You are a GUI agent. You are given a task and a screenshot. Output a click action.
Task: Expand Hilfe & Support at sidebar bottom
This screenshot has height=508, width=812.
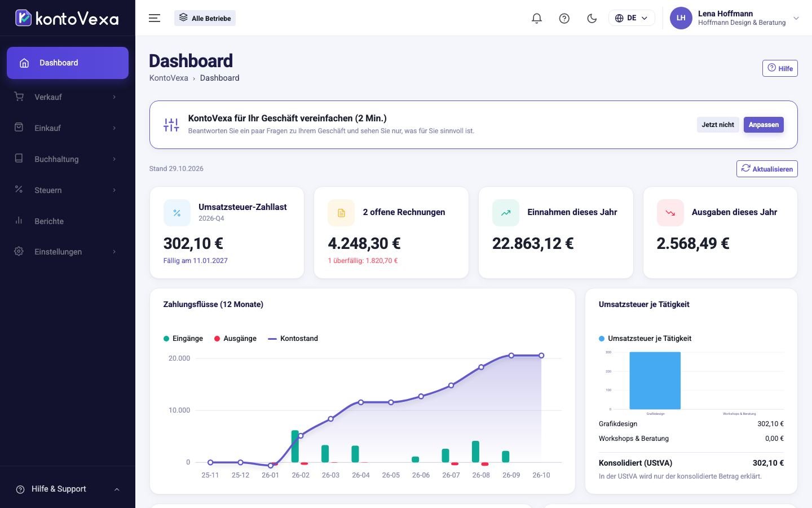click(x=68, y=489)
